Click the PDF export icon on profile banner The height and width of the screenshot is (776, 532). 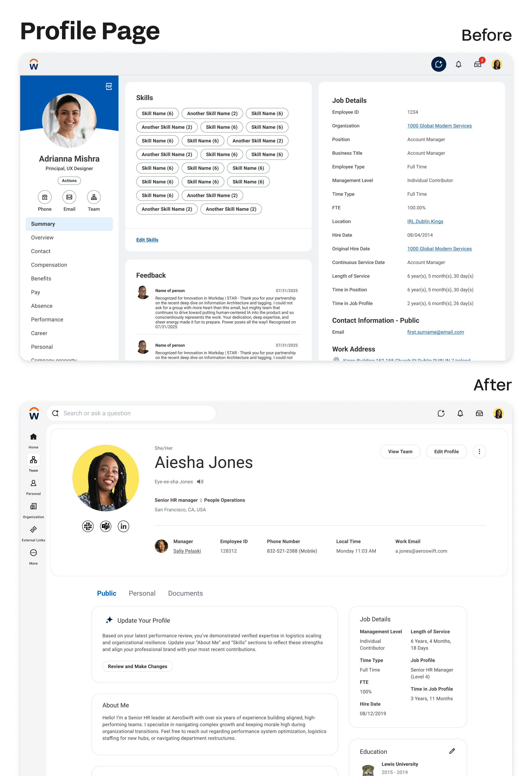109,87
